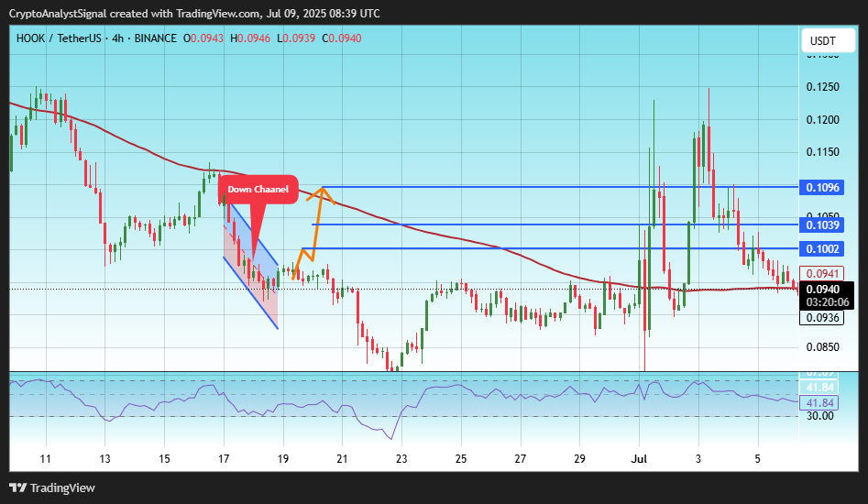Click the 29 date axis label
This screenshot has height=504, width=868.
[579, 458]
